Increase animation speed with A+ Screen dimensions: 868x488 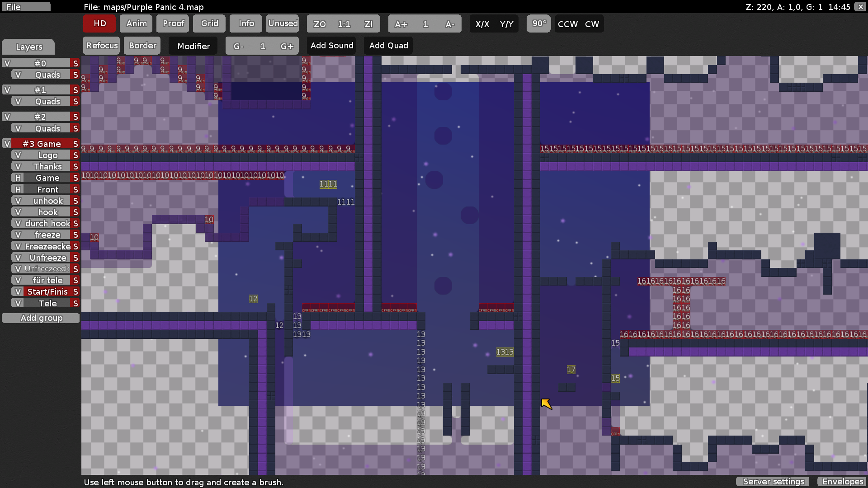pos(401,24)
